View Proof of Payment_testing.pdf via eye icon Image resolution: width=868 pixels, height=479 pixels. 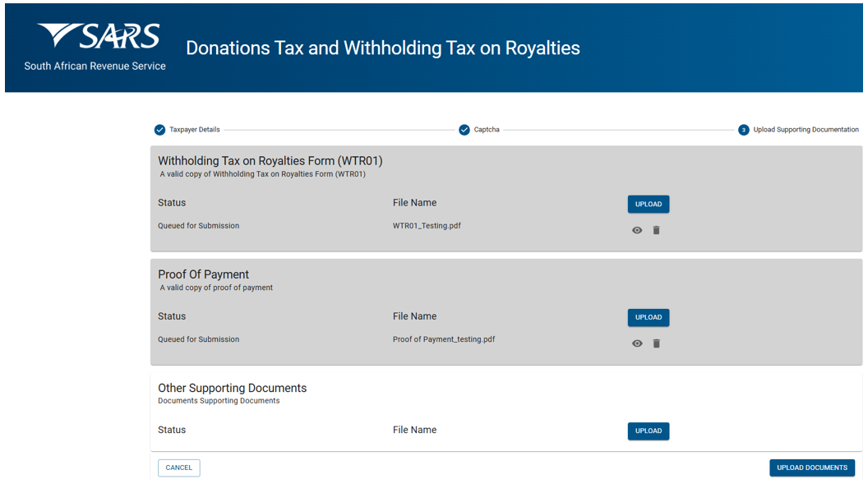(x=637, y=343)
